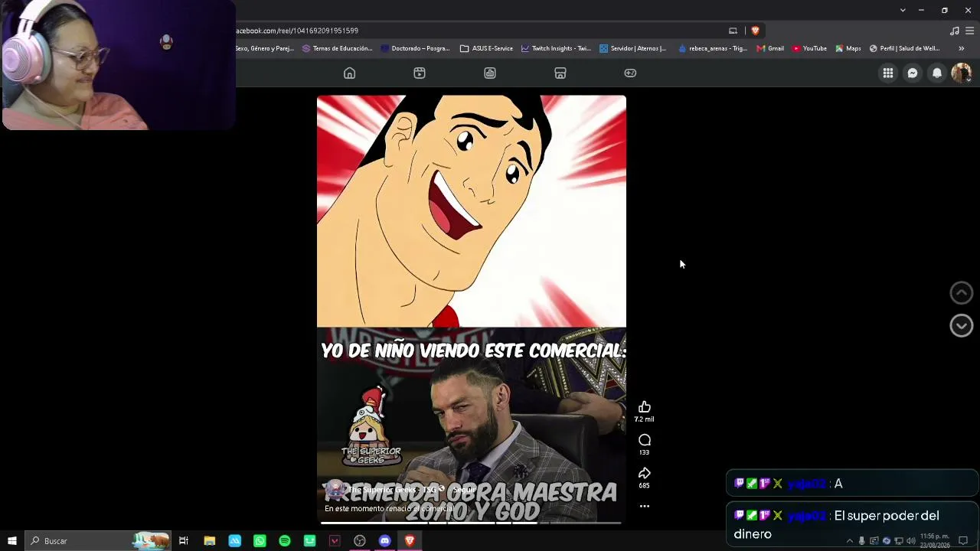Open OBS Studio from the taskbar
The height and width of the screenshot is (551, 980).
[360, 541]
